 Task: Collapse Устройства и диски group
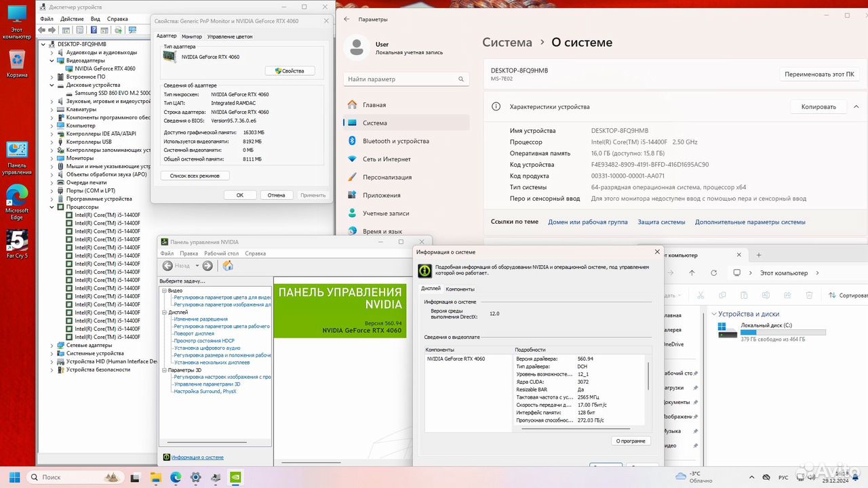click(713, 314)
